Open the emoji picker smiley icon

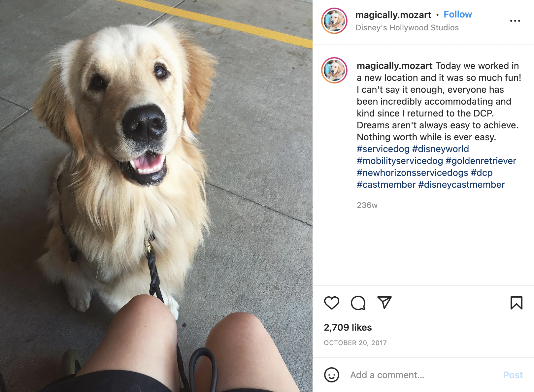[x=332, y=375]
